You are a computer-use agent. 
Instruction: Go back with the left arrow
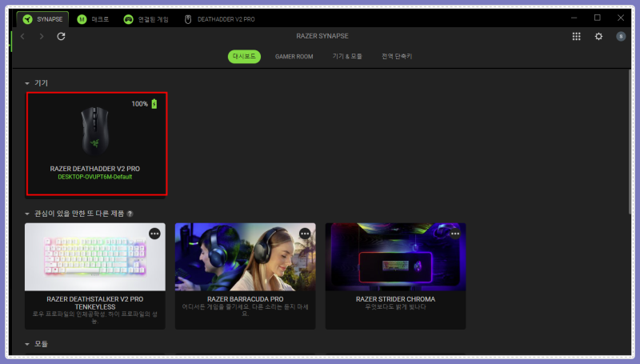tap(23, 36)
